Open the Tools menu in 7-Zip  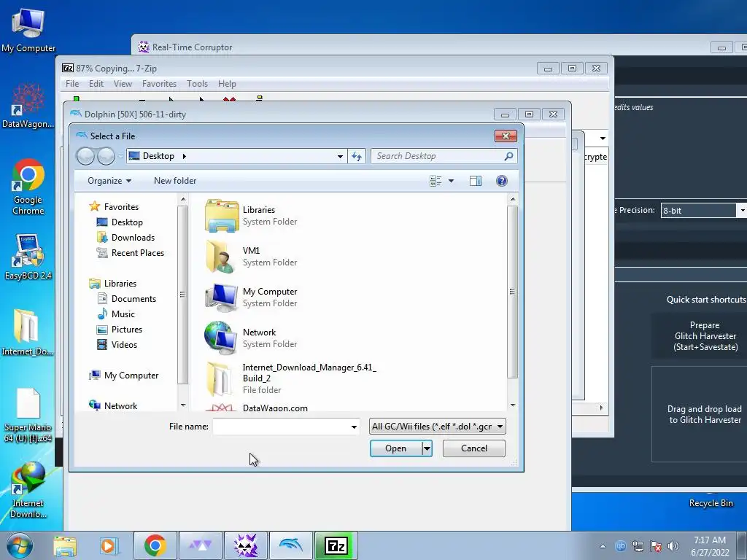197,84
